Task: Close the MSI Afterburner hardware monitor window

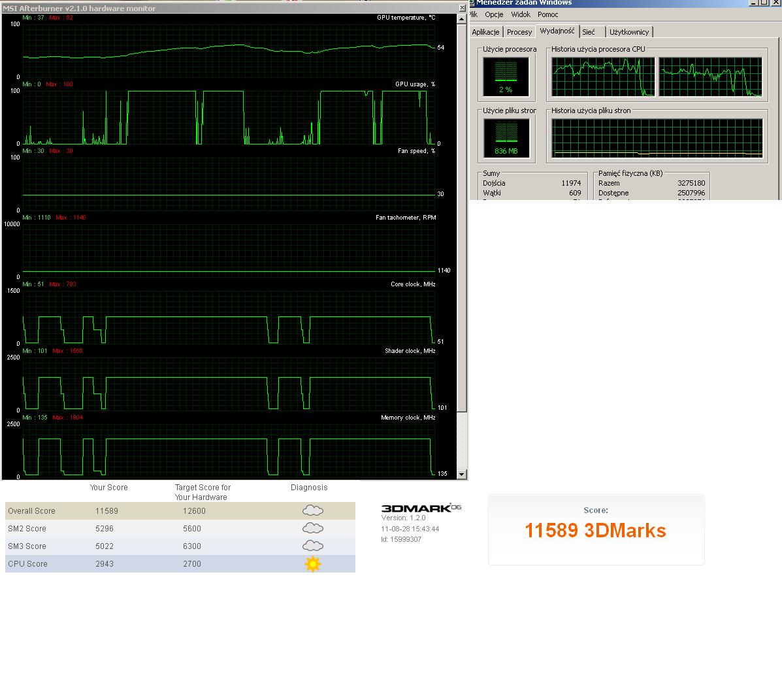Action: [463, 8]
